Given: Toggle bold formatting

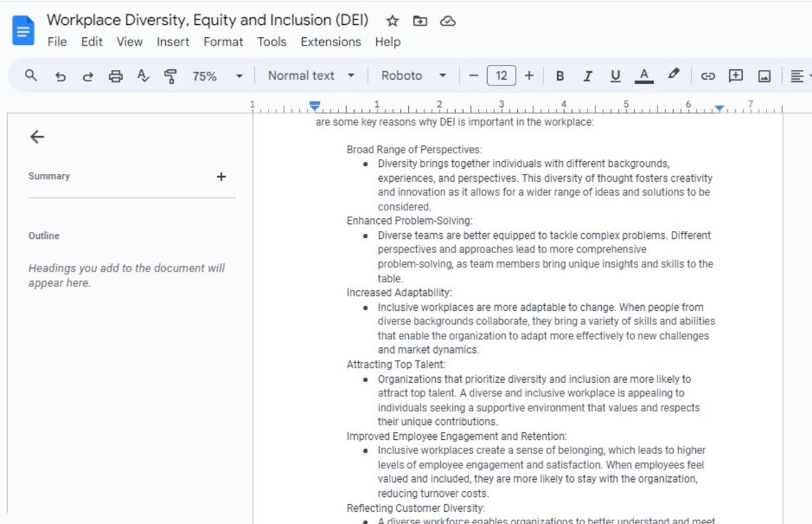Looking at the screenshot, I should 560,76.
